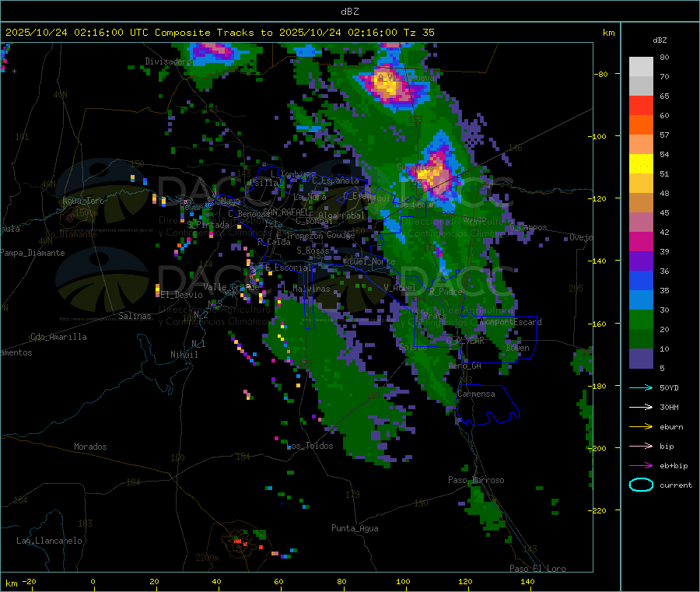Image resolution: width=700 pixels, height=592 pixels.
Task: Select the bright green 20-30 dBZ swatch
Action: 641,320
